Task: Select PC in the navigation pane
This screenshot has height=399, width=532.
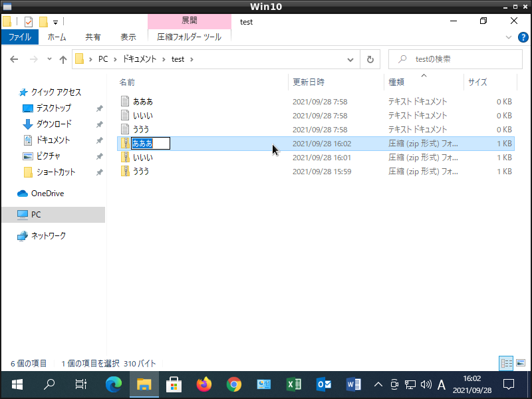Action: point(53,215)
